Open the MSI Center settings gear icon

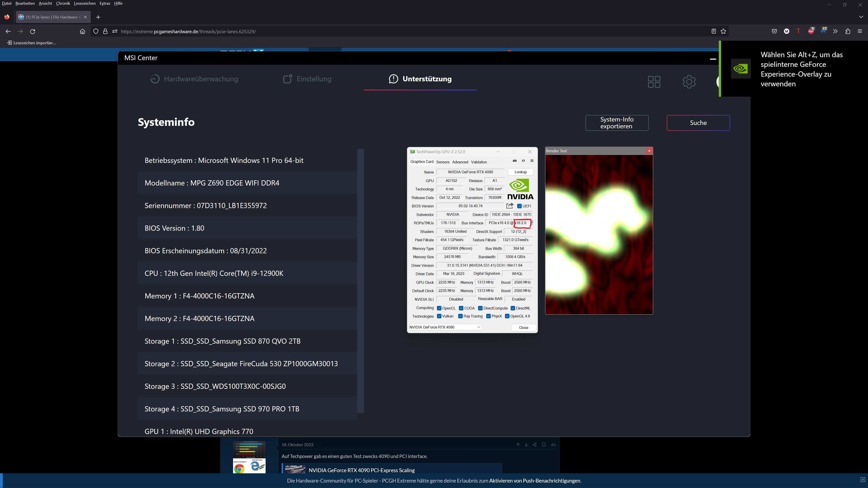(x=689, y=82)
